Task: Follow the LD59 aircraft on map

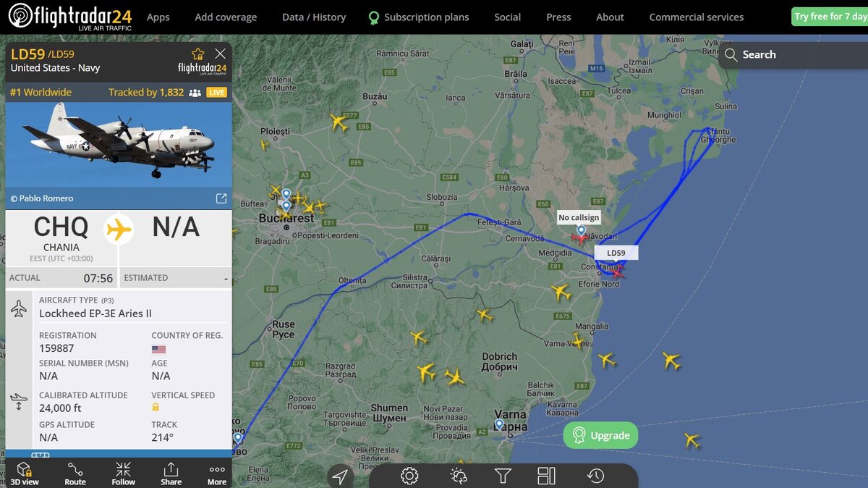Action: [x=123, y=474]
